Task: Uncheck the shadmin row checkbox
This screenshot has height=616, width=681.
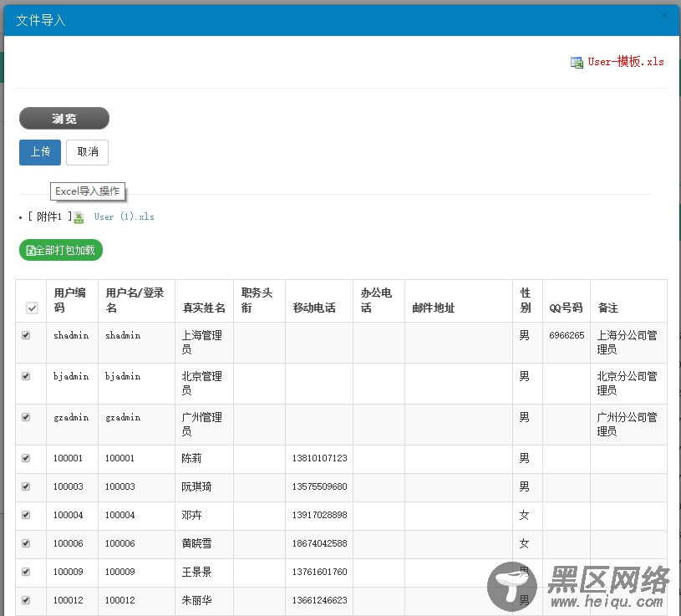Action: 26,335
